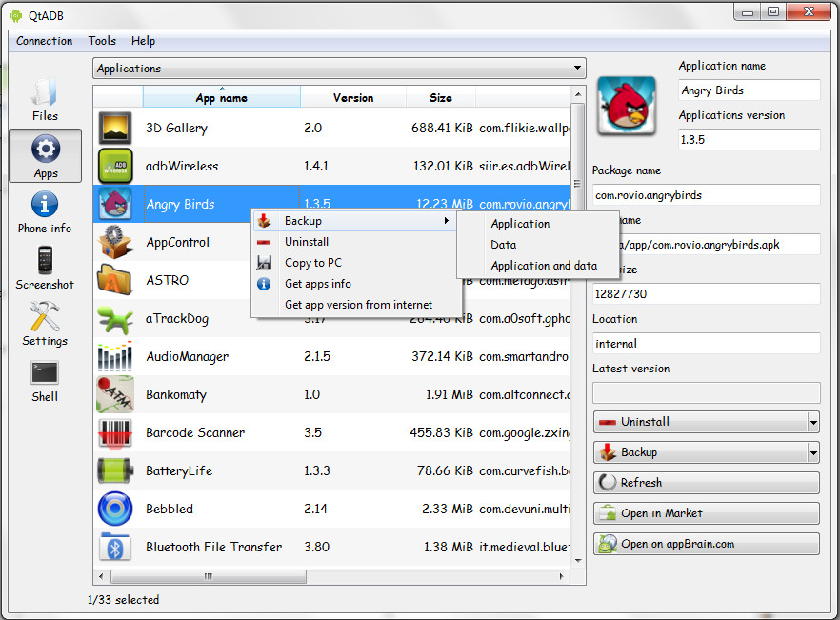Open Phone info panel icon
The width and height of the screenshot is (840, 620).
[x=45, y=204]
